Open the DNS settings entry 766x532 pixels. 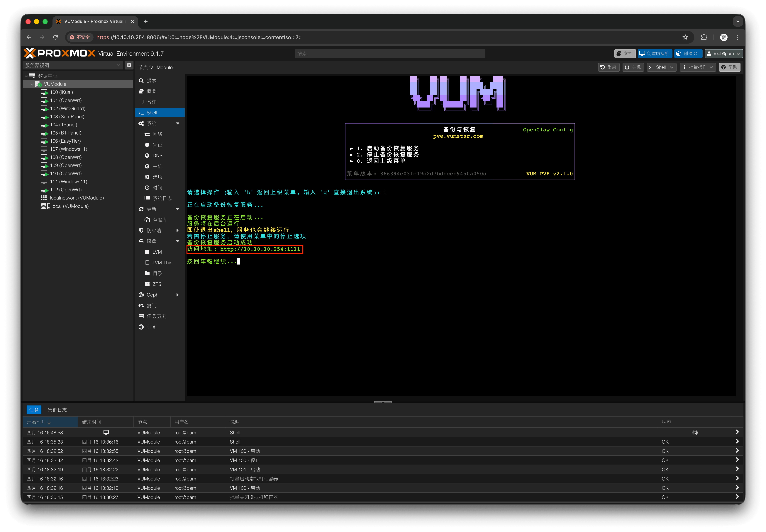point(160,156)
